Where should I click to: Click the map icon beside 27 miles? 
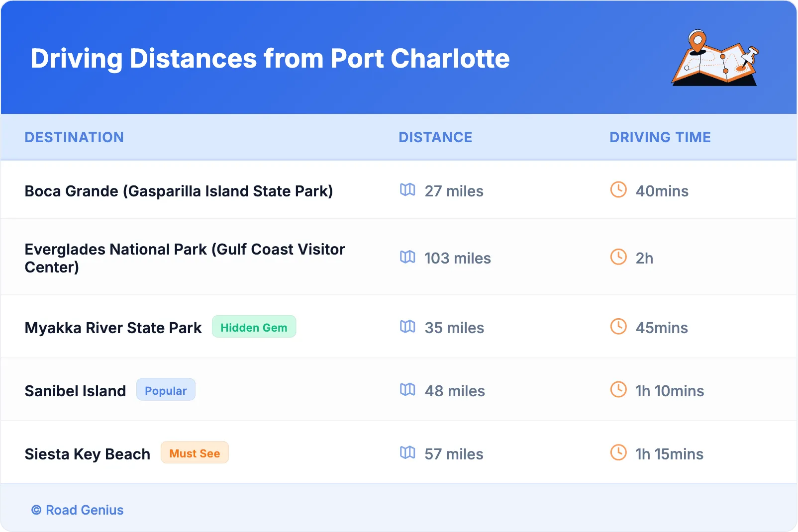[407, 190]
